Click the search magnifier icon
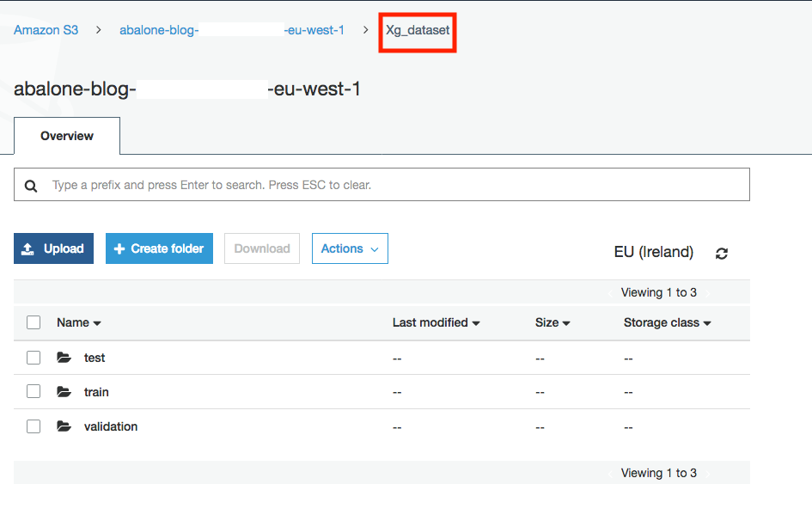 click(31, 186)
